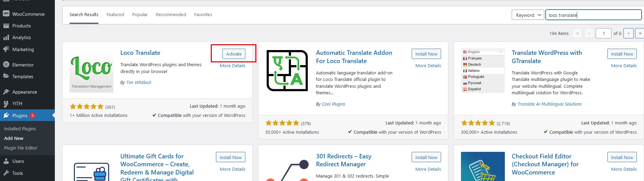Open Tim Whitlock author link

(138, 82)
